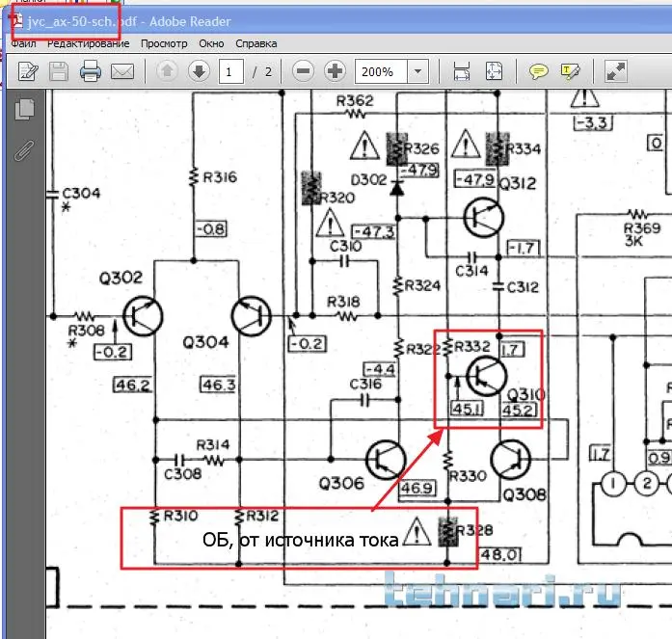Click the 48.0 voltage value box
Screen dimensions: 672x639
[x=500, y=555]
